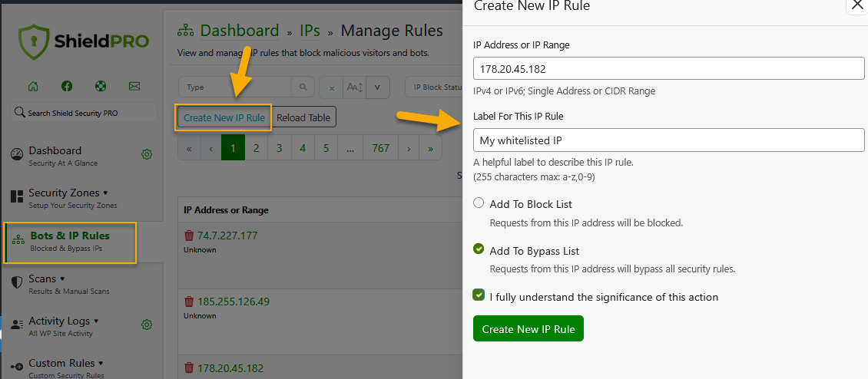Go to pagination page 3
This screenshot has width=868, height=379.
(x=280, y=148)
